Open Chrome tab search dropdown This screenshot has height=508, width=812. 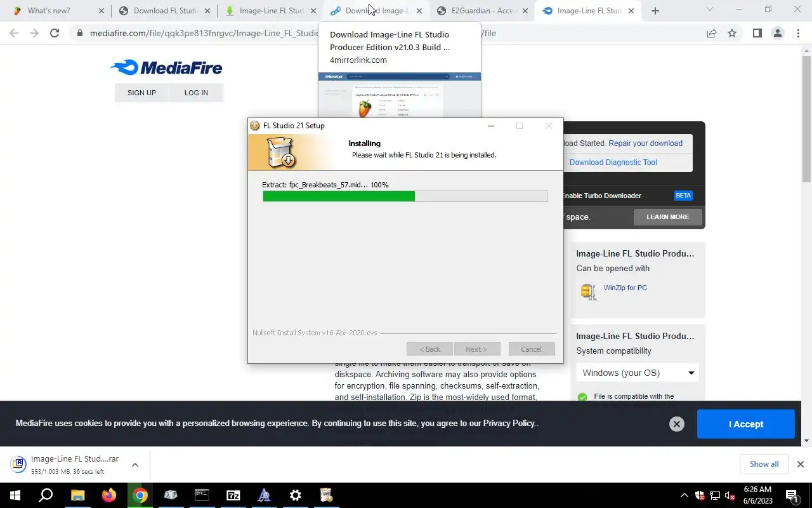click(709, 10)
